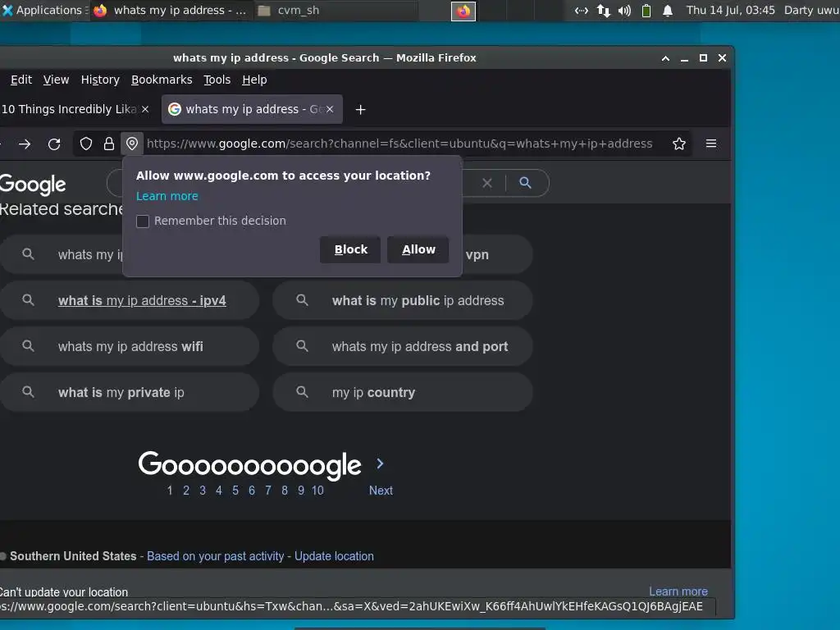Screen dimensions: 840x630
Task: Switch to the cvm_sh taskbar window
Action: pyautogui.click(x=335, y=10)
